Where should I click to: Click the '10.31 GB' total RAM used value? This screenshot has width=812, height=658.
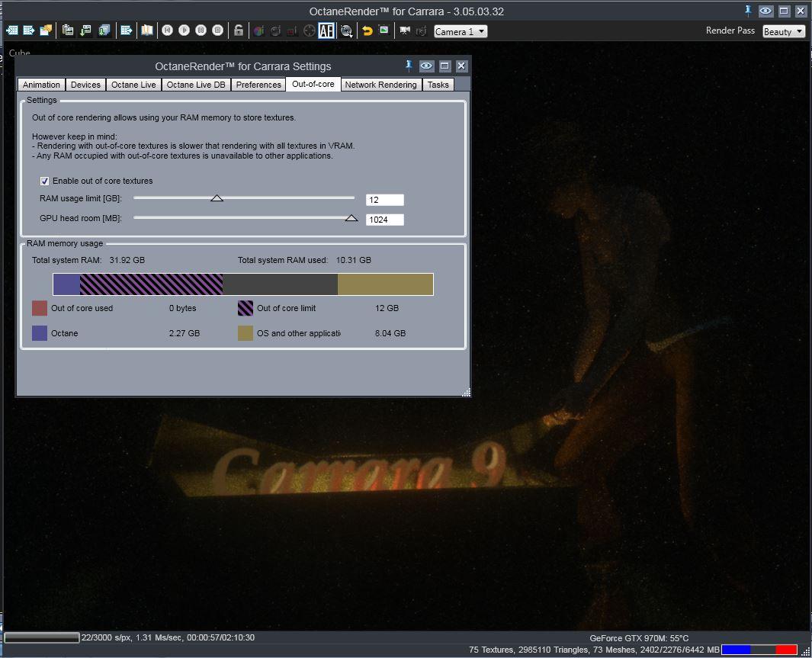tap(354, 260)
